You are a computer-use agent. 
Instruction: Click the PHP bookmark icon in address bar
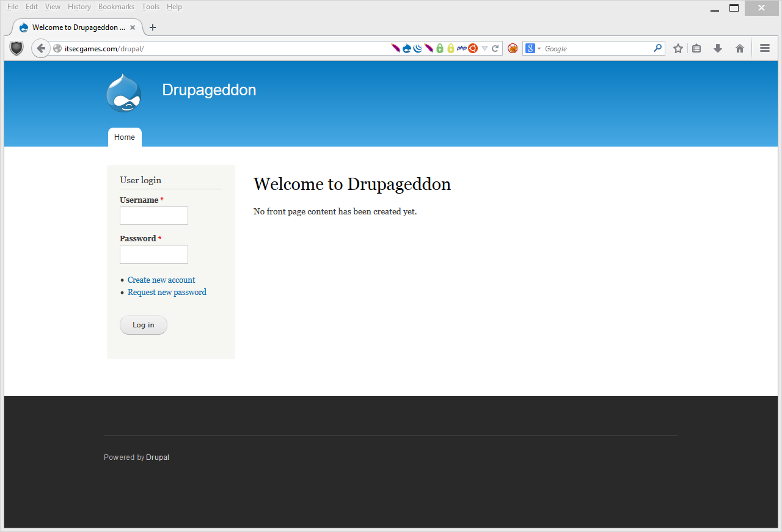pyautogui.click(x=461, y=48)
